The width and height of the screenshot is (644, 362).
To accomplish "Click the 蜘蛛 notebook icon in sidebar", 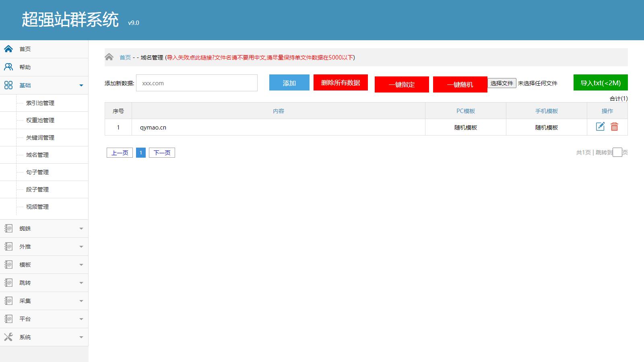I will tap(8, 228).
